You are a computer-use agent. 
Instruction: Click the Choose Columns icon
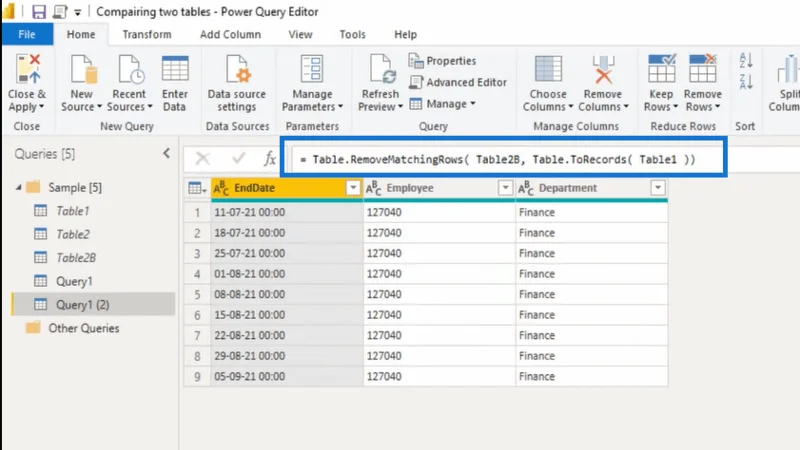point(548,69)
